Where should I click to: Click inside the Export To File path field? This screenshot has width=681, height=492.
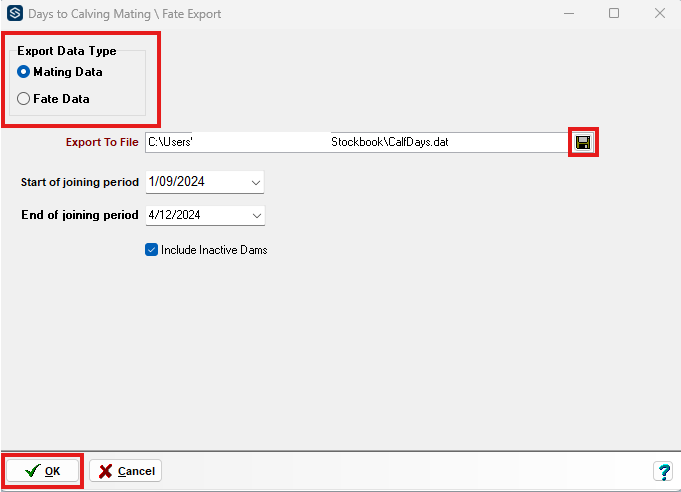coord(356,142)
